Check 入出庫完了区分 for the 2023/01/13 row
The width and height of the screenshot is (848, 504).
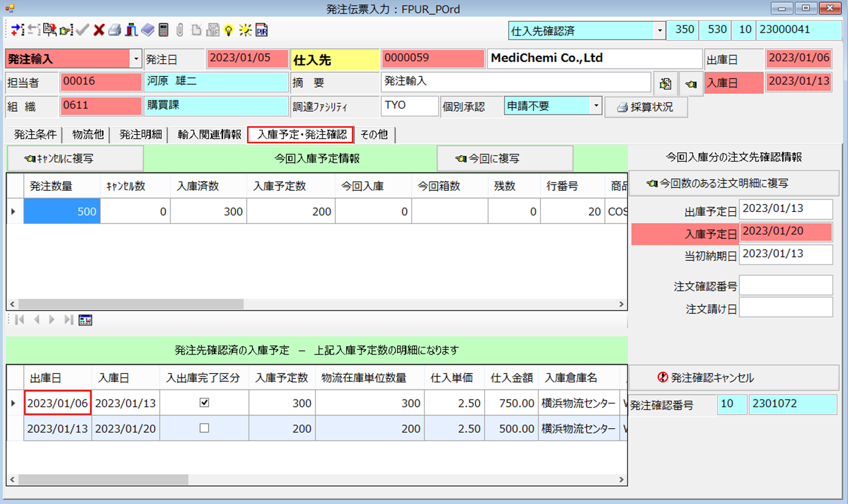(204, 428)
